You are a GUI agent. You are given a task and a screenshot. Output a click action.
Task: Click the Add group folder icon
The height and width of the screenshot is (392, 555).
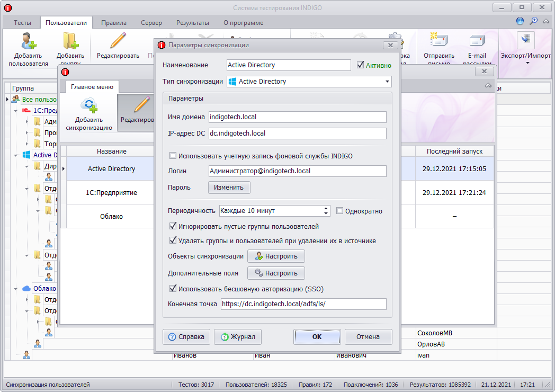[70, 41]
